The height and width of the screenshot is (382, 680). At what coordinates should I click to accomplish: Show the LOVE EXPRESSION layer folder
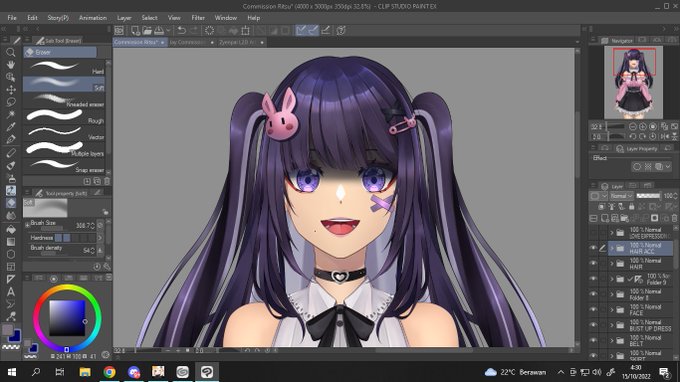[593, 233]
